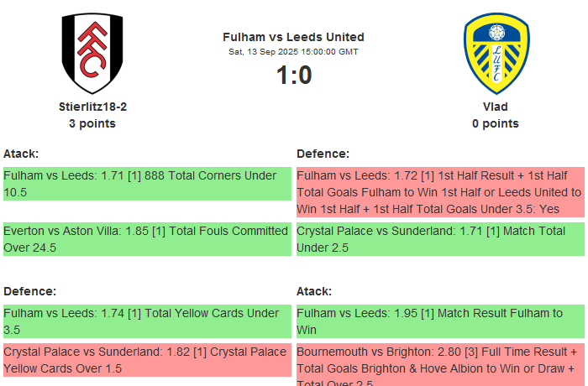Select the Vlad player name
Image resolution: width=588 pixels, height=386 pixels.
point(496,107)
